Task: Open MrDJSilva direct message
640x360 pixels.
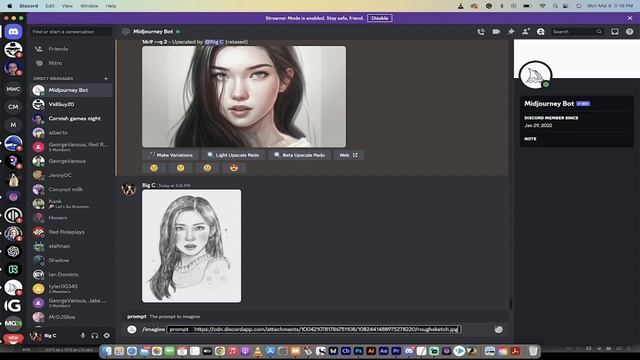Action: tap(71, 317)
